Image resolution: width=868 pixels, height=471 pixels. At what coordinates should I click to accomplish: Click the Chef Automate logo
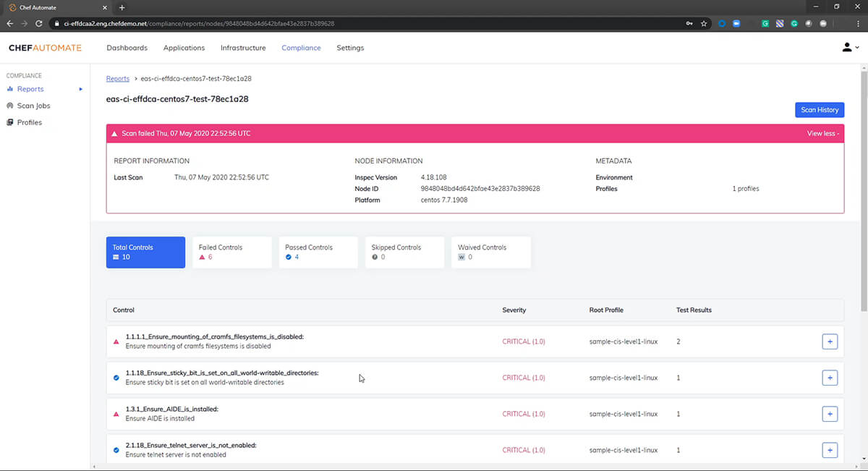45,48
